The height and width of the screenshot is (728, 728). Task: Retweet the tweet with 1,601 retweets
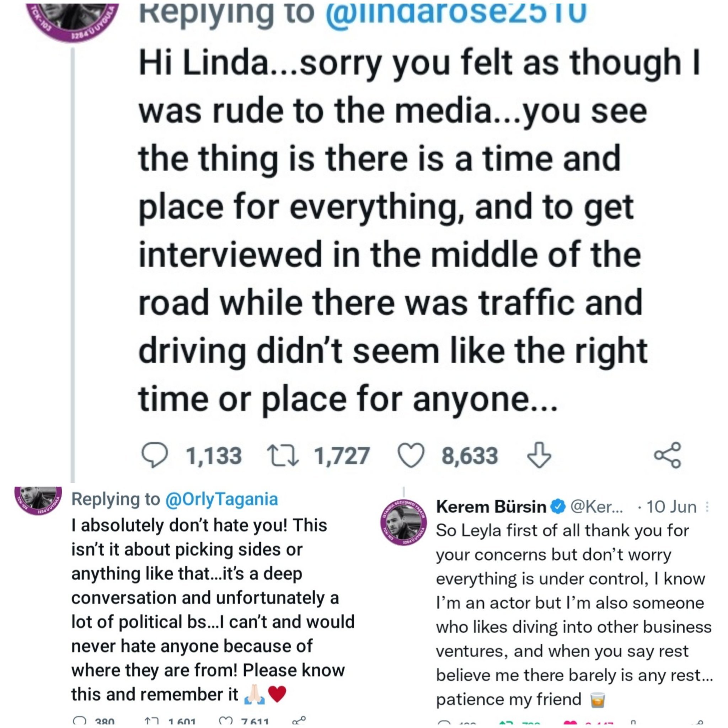tap(151, 722)
